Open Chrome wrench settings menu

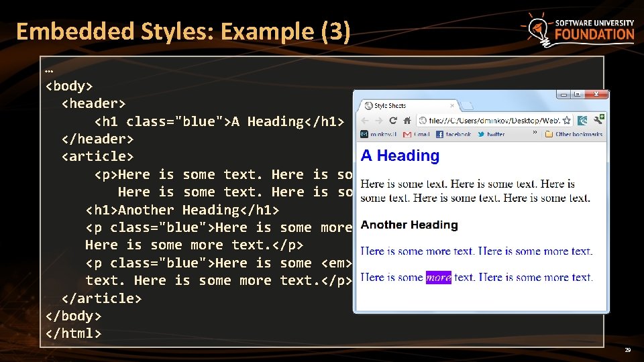[599, 119]
